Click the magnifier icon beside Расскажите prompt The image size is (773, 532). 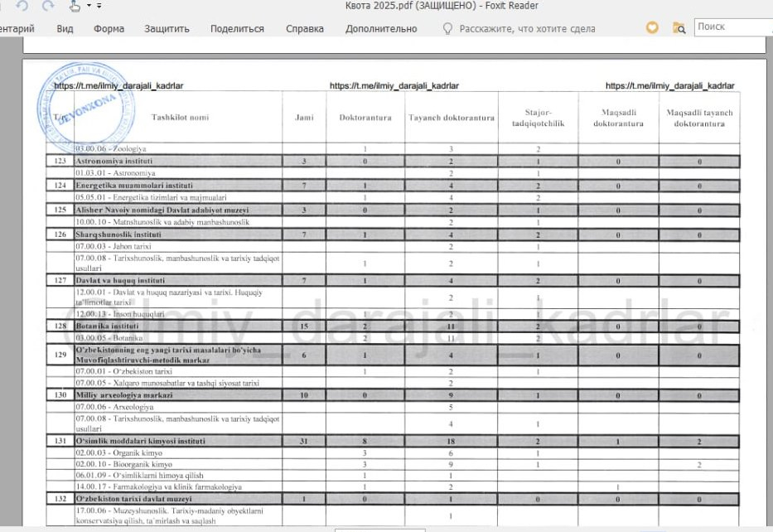coord(447,27)
